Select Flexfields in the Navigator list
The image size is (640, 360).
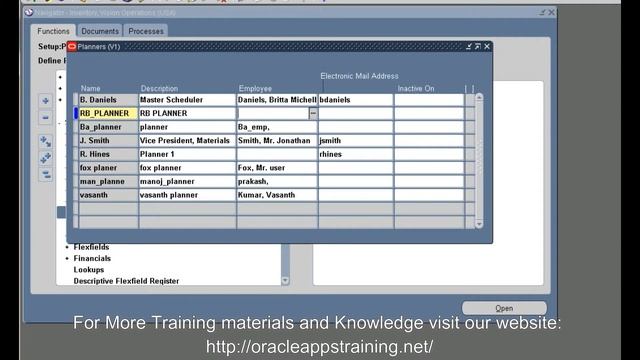[91, 247]
